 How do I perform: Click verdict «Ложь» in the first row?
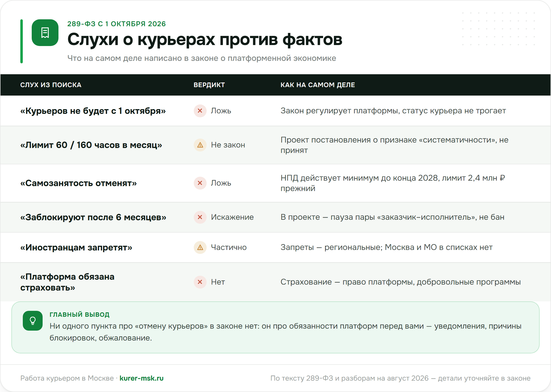221,111
